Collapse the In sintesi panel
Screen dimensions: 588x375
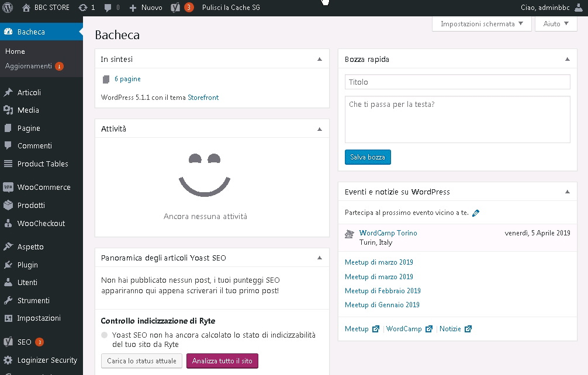[x=320, y=59]
